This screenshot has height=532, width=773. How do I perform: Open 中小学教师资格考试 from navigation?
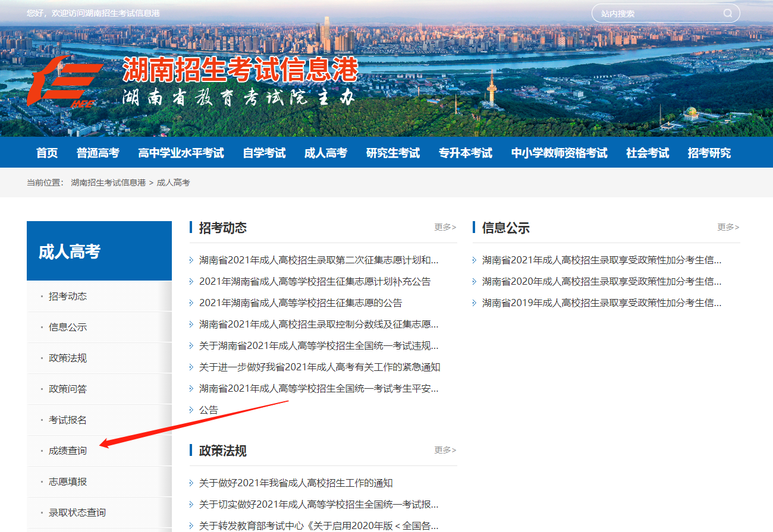[559, 152]
